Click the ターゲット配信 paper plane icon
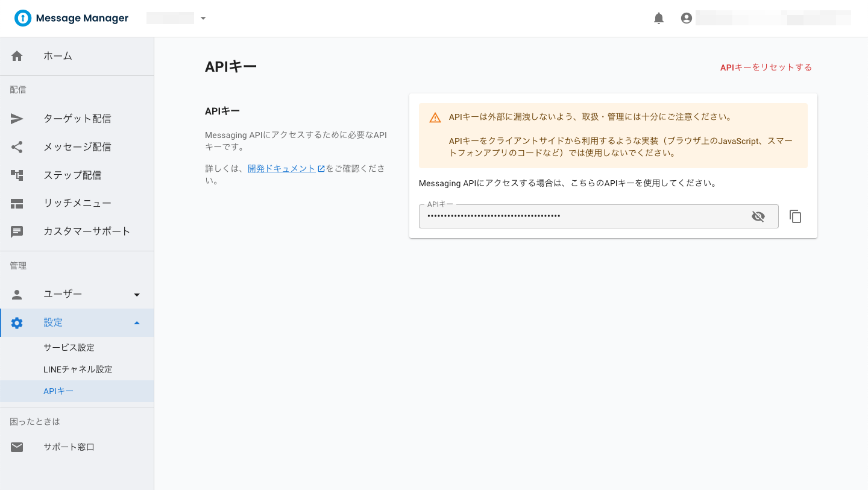 [17, 119]
